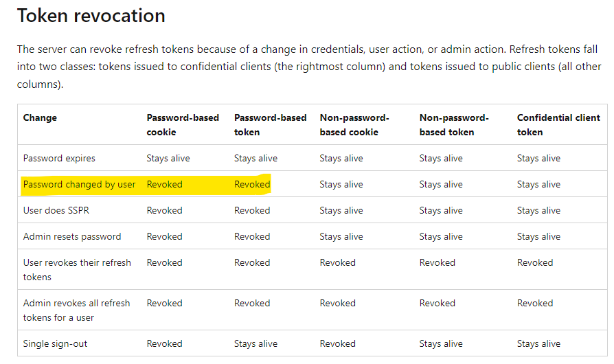Click highlighted Revoked under Password-based cookie
The image size is (614, 364).
(x=164, y=184)
